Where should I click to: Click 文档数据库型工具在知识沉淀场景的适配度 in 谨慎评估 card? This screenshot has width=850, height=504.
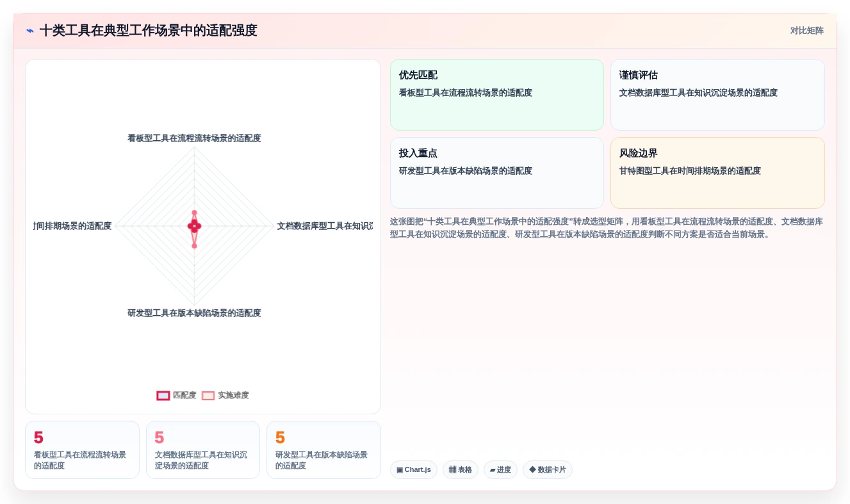(698, 93)
